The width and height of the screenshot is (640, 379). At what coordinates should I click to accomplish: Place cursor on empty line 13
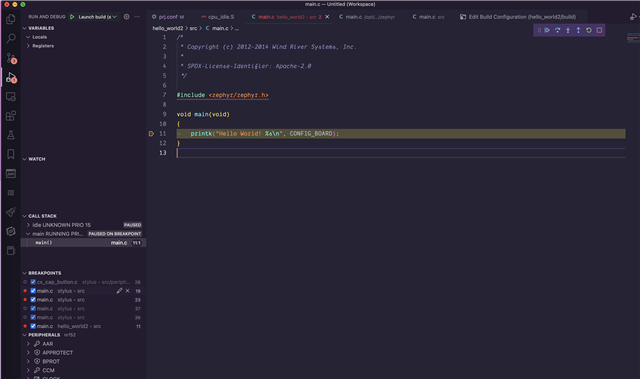(401, 153)
